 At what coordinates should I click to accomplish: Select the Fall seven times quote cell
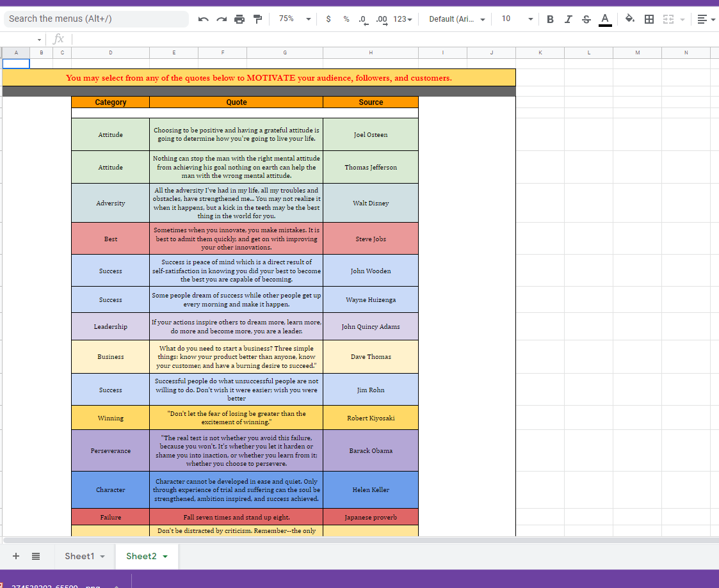(x=236, y=517)
